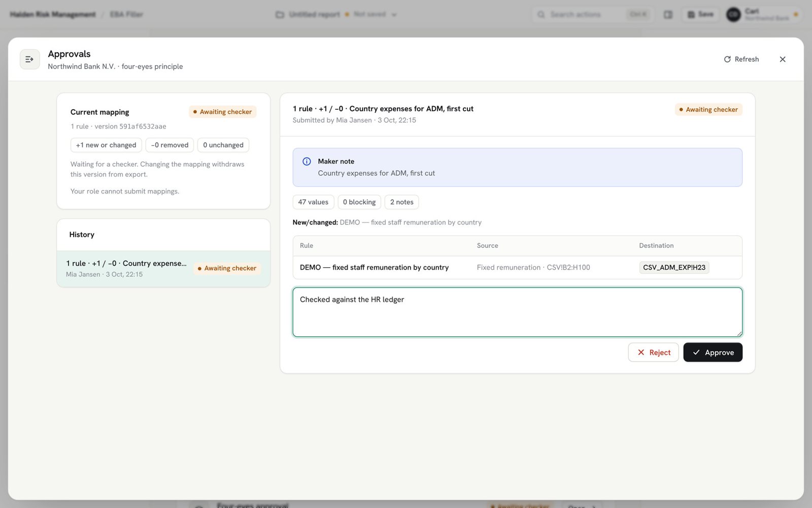Refresh the approvals list

click(741, 59)
